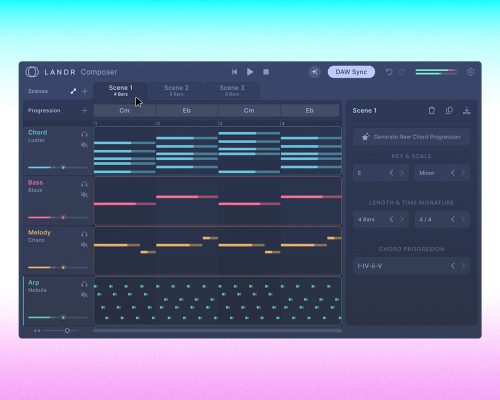Click Generate New Chord Progression
500x400 pixels.
tap(411, 137)
